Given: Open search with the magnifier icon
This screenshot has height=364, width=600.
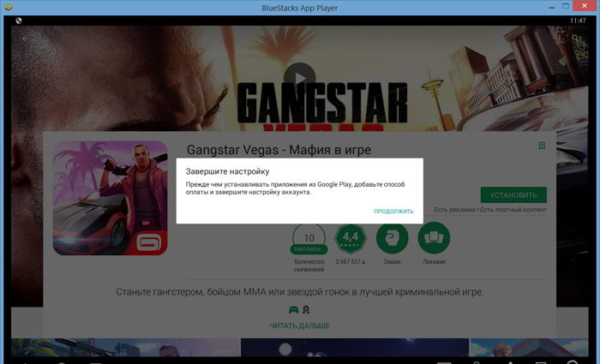Looking at the screenshot, I should 575,39.
